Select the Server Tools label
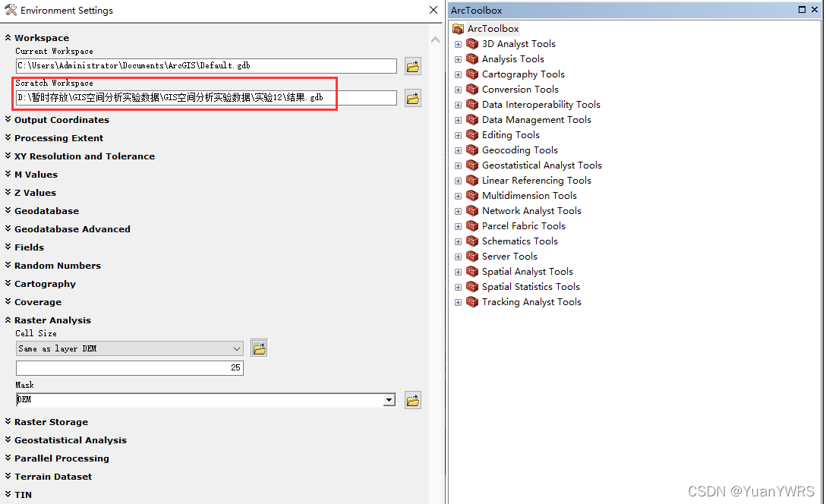The height and width of the screenshot is (504, 826). (x=509, y=257)
